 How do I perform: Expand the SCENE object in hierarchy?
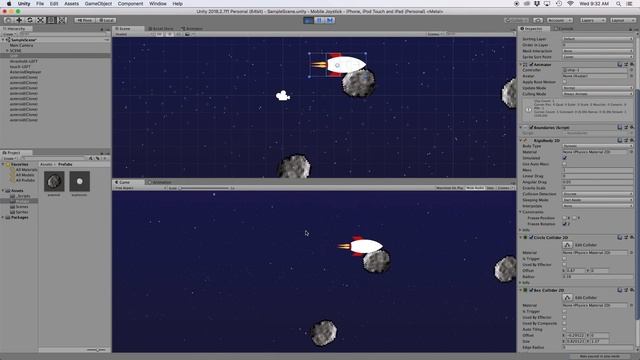click(7, 51)
